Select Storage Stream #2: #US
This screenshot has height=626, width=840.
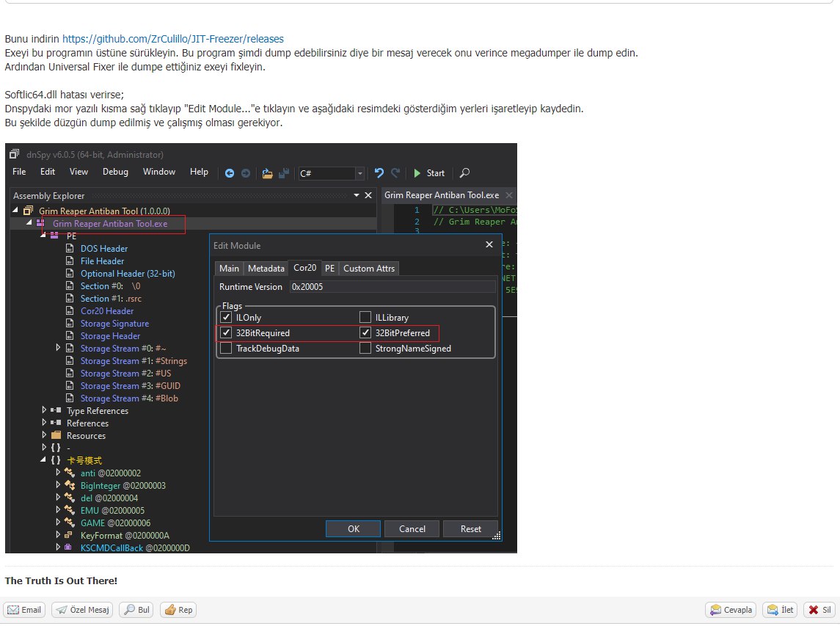tap(125, 373)
